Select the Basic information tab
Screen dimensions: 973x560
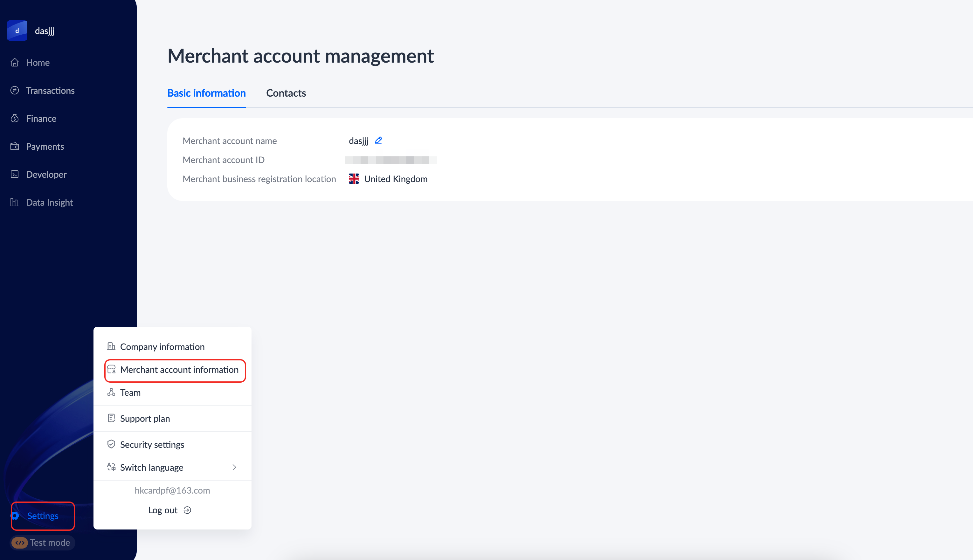click(x=206, y=93)
